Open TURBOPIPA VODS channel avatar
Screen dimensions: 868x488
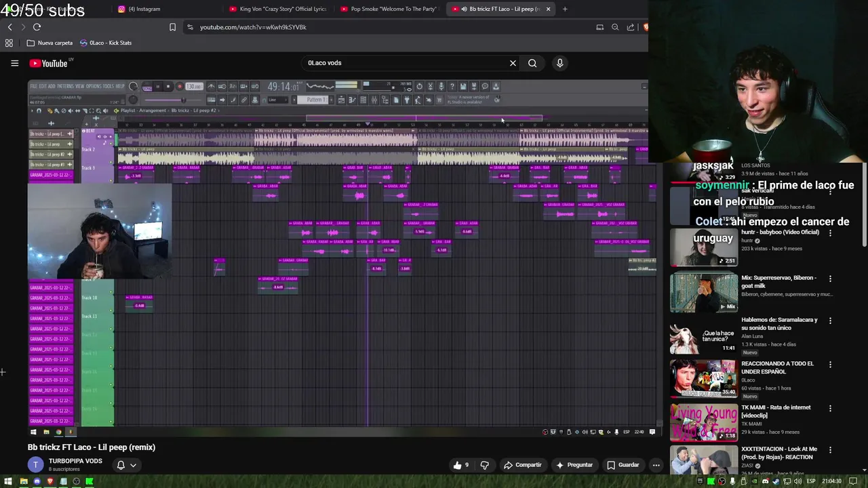(x=35, y=465)
